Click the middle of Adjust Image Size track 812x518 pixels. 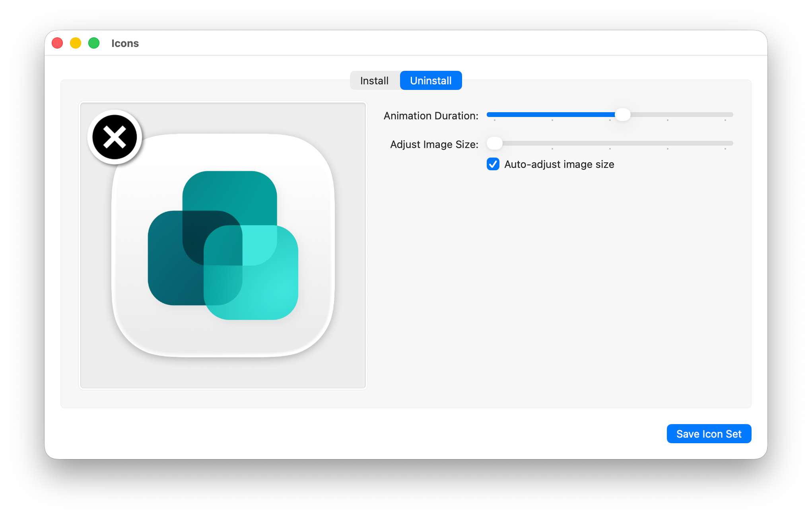(x=610, y=144)
